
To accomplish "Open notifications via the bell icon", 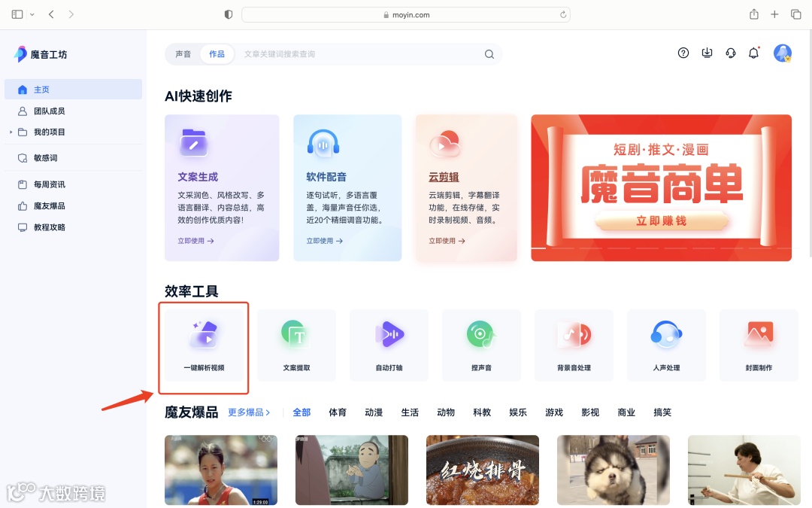I will pos(753,53).
